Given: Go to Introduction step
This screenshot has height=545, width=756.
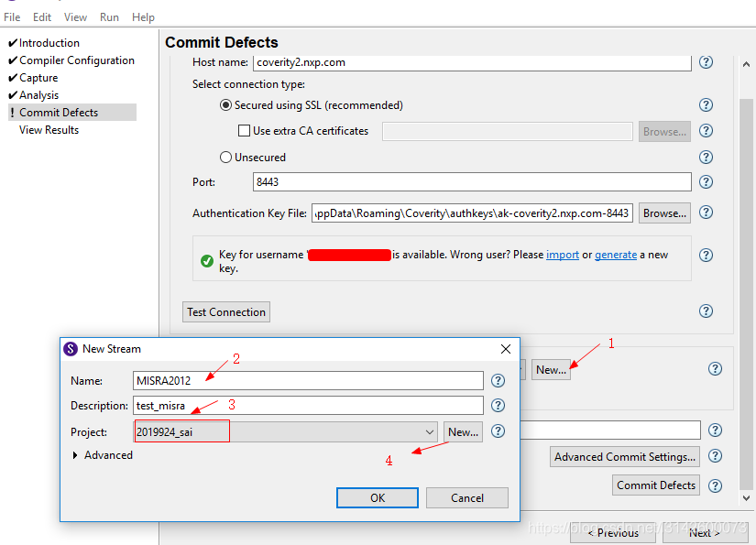Looking at the screenshot, I should click(49, 43).
